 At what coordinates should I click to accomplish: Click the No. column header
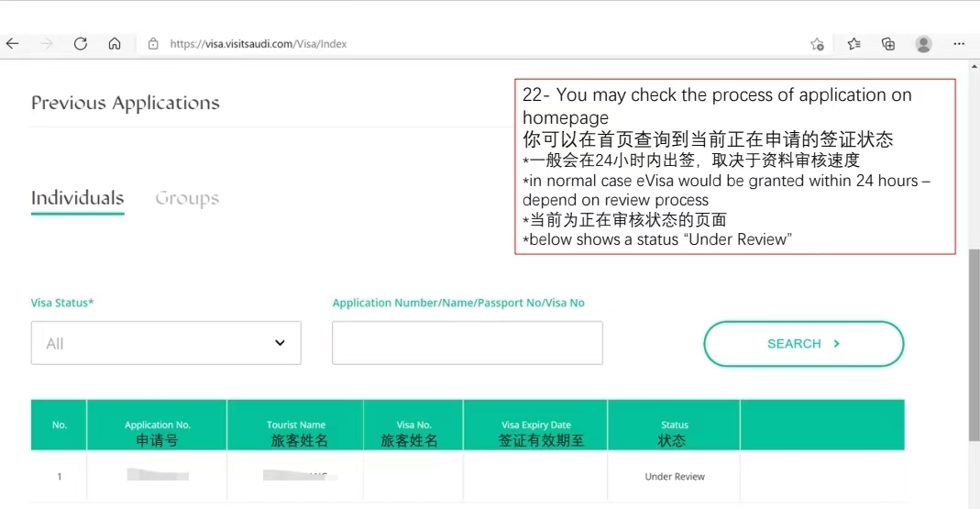59,426
